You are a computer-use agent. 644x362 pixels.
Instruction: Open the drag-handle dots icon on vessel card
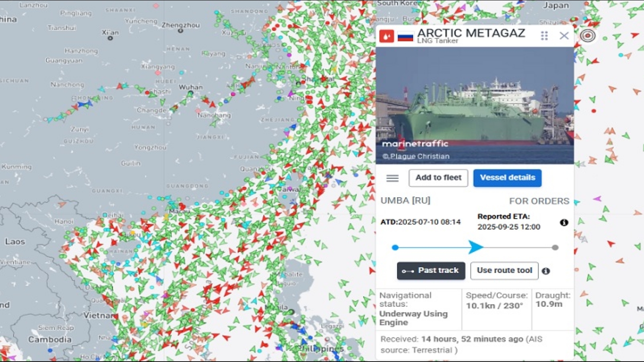pos(544,36)
